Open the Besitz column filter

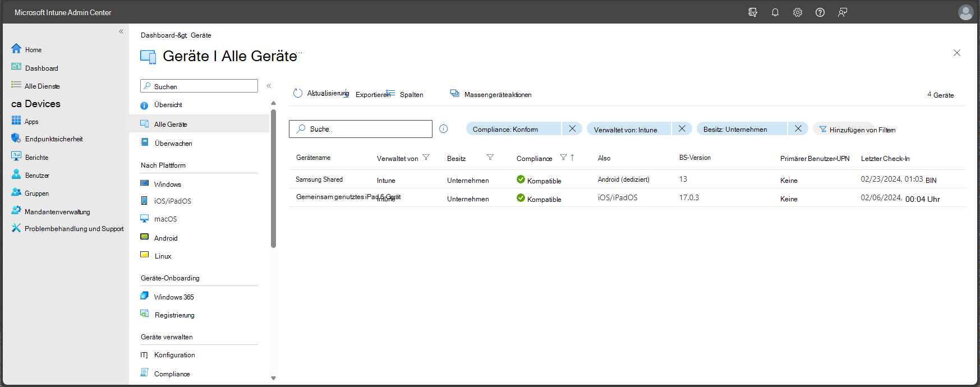pyautogui.click(x=490, y=158)
